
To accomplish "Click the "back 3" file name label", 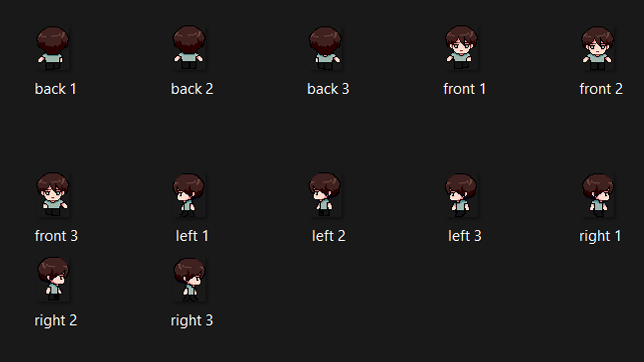I will click(328, 89).
